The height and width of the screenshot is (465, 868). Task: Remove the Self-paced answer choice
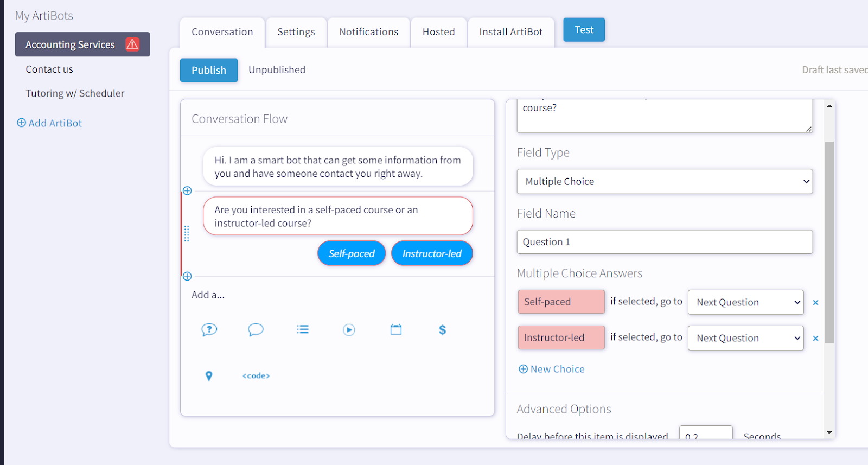(815, 303)
